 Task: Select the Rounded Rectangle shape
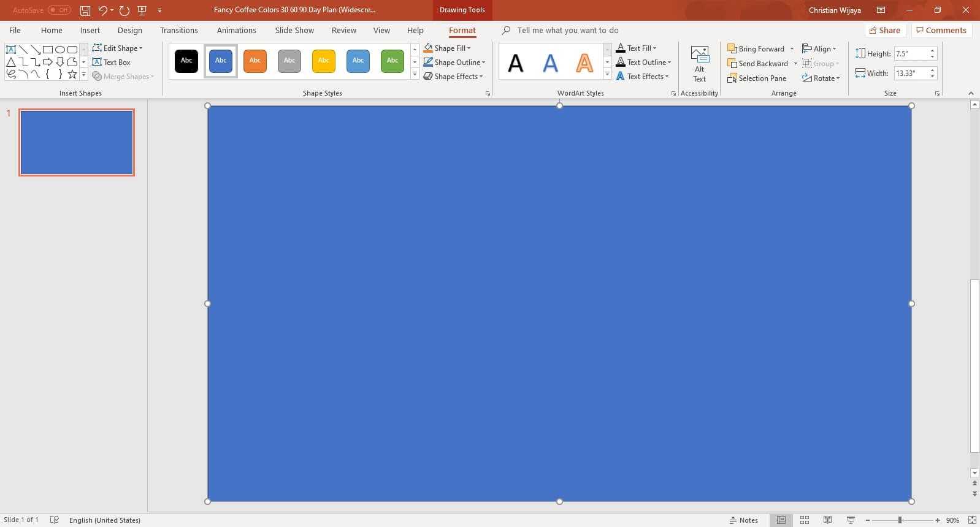72,50
